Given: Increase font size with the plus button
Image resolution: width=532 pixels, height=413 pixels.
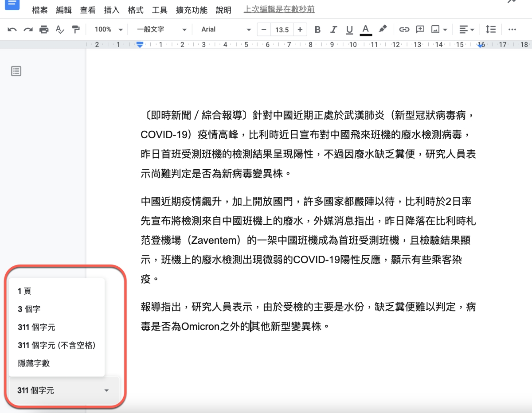Looking at the screenshot, I should pyautogui.click(x=300, y=30).
